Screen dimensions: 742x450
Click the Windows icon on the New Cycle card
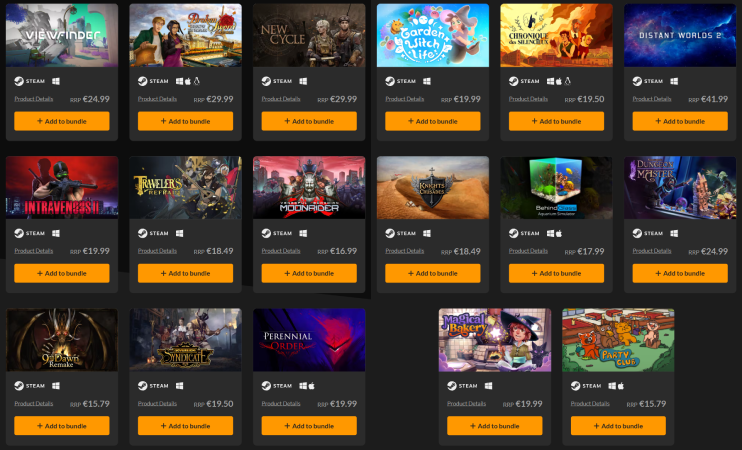(303, 81)
